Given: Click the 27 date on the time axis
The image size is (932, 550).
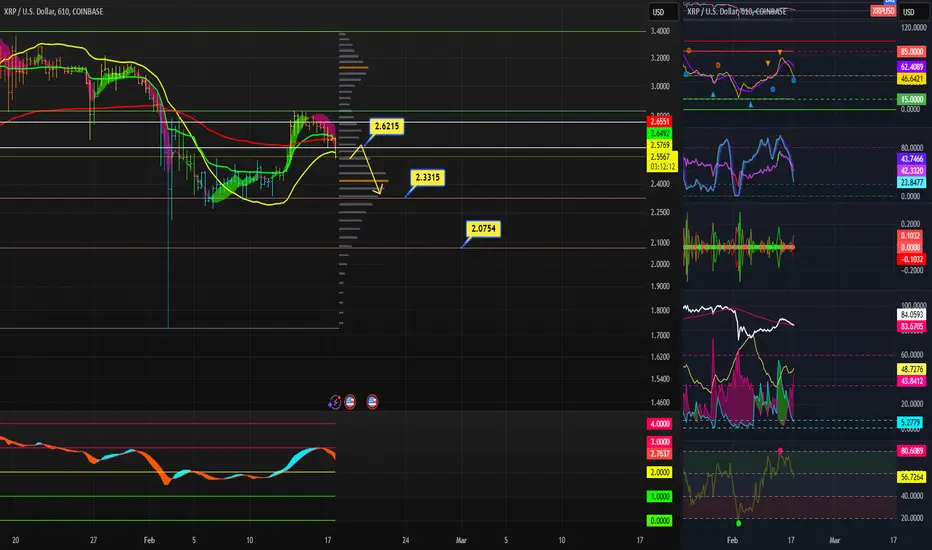Looking at the screenshot, I should pos(93,540).
